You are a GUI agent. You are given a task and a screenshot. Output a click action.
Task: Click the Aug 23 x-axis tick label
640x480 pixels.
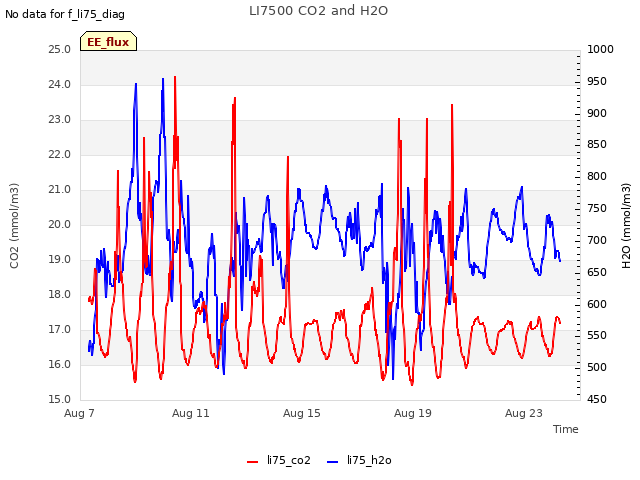coord(524,413)
